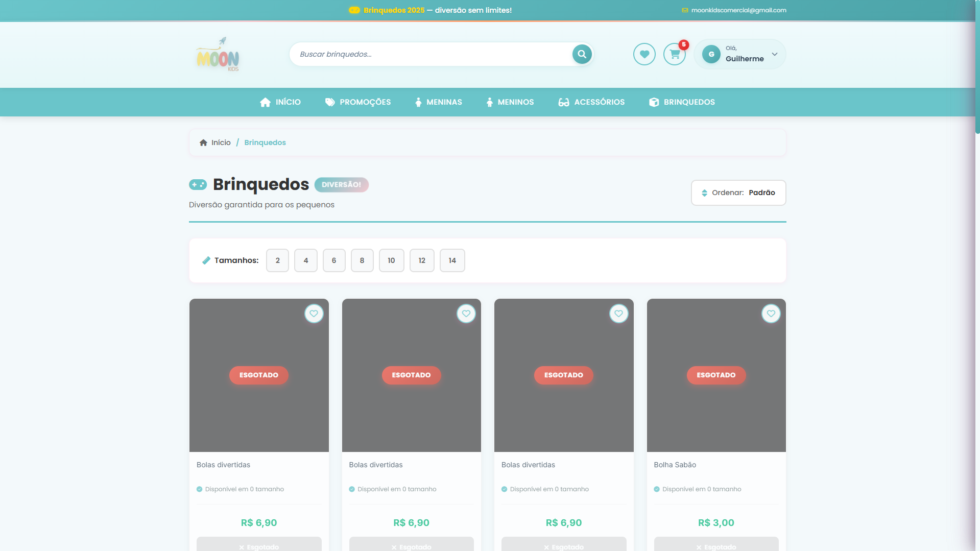This screenshot has height=551, width=980.
Task: Open the wishlist heart icon in header
Action: click(644, 54)
